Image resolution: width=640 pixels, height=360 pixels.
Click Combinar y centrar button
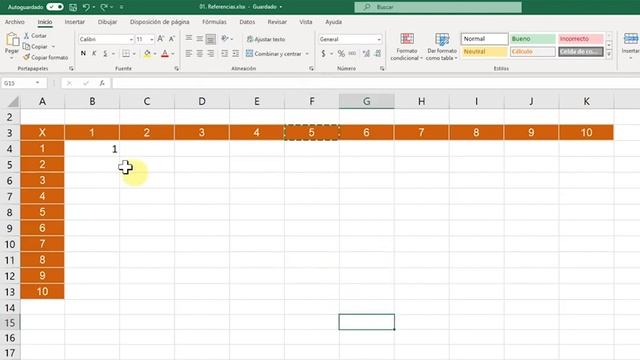273,53
